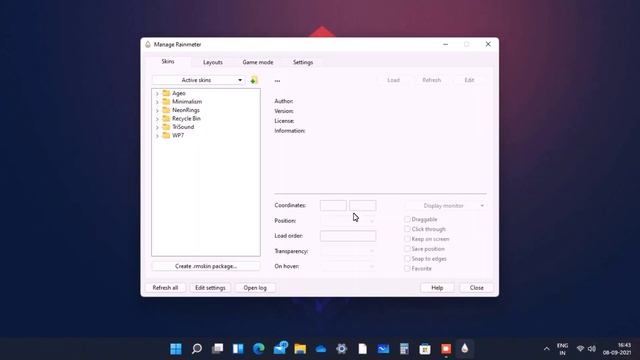640x360 pixels.
Task: Select the TriSound tree item
Action: click(183, 127)
